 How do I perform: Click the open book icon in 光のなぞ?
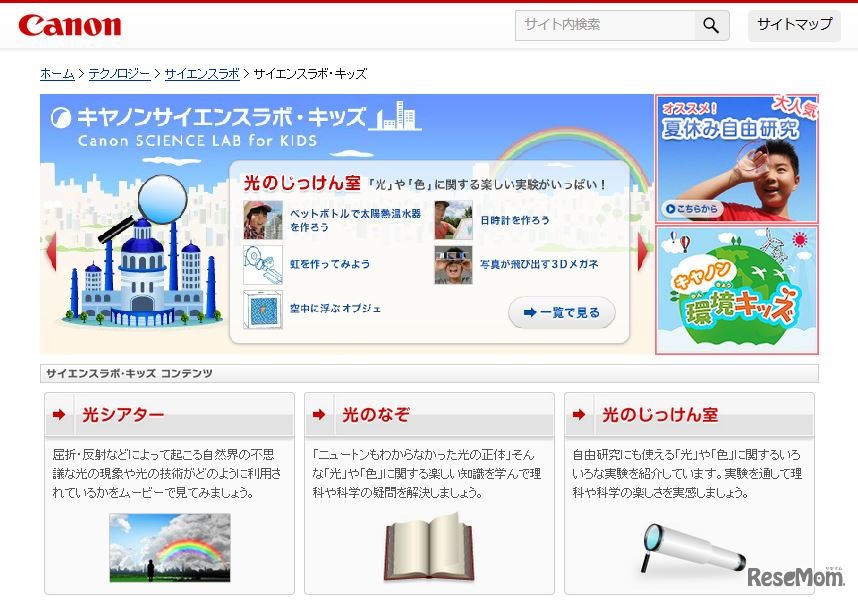[429, 547]
